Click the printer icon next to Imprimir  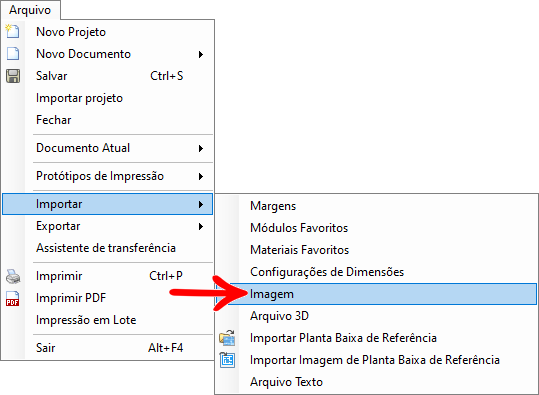13,276
